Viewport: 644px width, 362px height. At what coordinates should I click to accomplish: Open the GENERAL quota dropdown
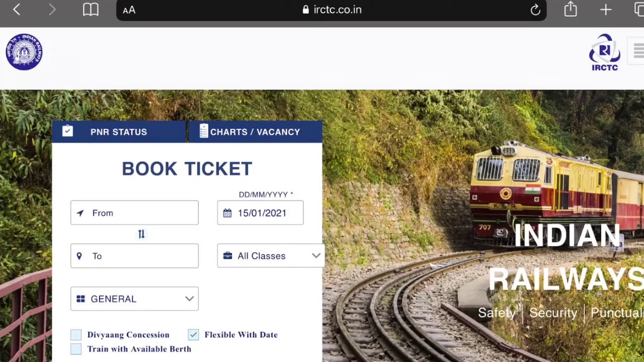tap(134, 299)
